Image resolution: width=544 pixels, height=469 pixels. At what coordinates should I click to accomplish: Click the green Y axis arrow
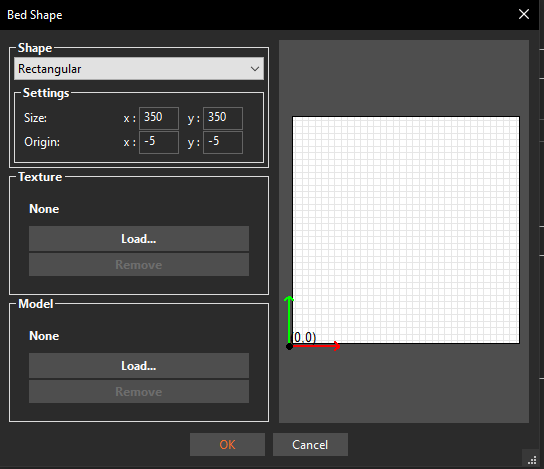tap(289, 319)
